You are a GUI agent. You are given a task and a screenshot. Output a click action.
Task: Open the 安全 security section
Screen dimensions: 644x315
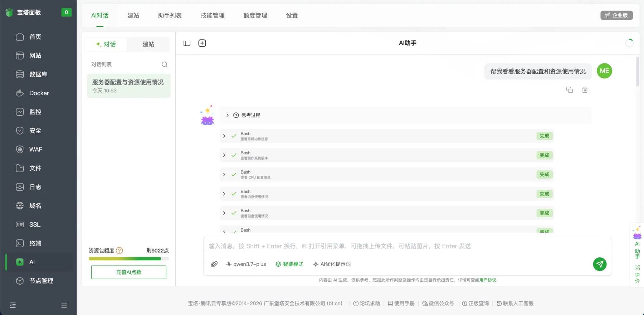click(35, 131)
